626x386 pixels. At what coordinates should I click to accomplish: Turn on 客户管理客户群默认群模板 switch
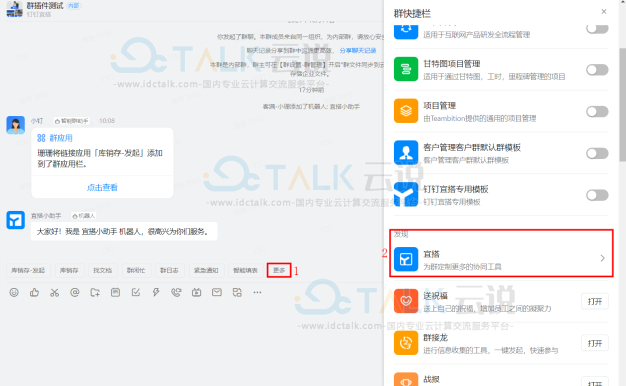click(x=597, y=153)
